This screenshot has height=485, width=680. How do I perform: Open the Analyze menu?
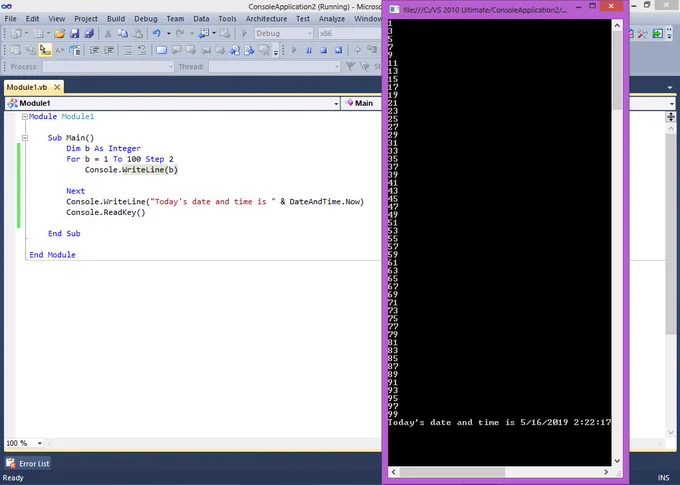pyautogui.click(x=332, y=19)
